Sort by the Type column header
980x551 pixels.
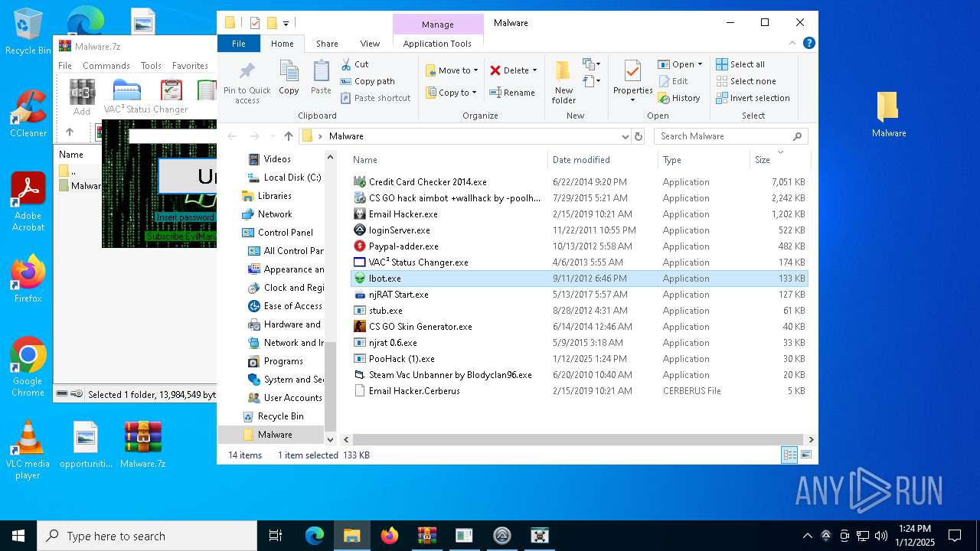(704, 160)
